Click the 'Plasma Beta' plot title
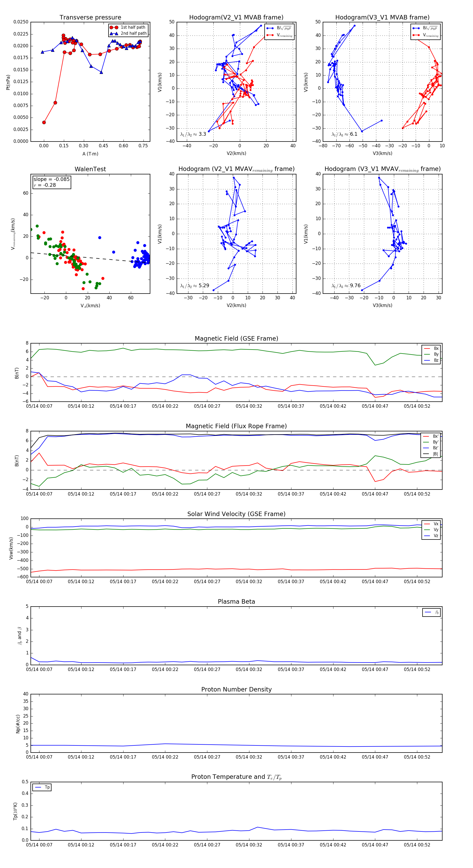The height and width of the screenshot is (868, 473). tap(236, 602)
